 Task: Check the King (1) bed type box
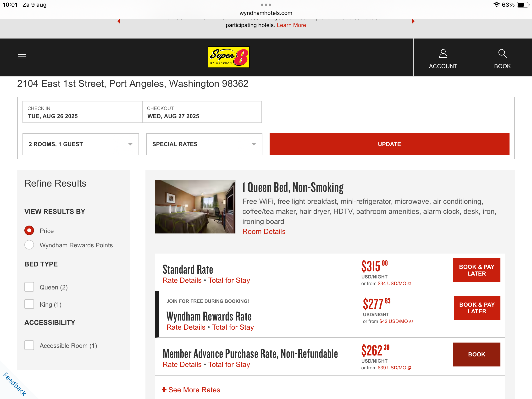coord(29,304)
